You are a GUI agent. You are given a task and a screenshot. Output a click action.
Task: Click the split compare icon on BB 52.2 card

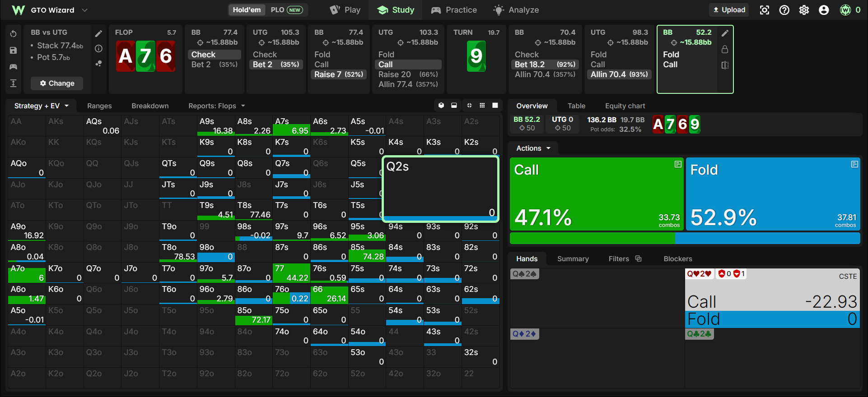725,65
